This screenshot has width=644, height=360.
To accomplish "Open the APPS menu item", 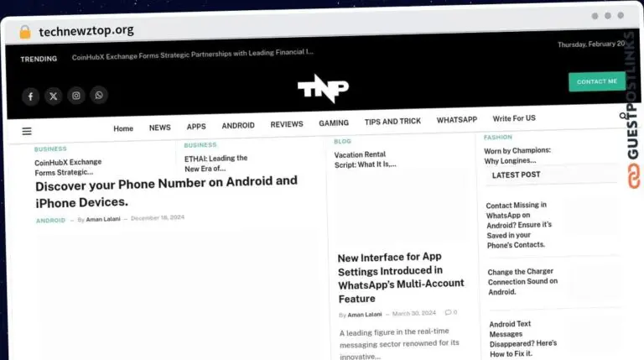I will coord(196,127).
